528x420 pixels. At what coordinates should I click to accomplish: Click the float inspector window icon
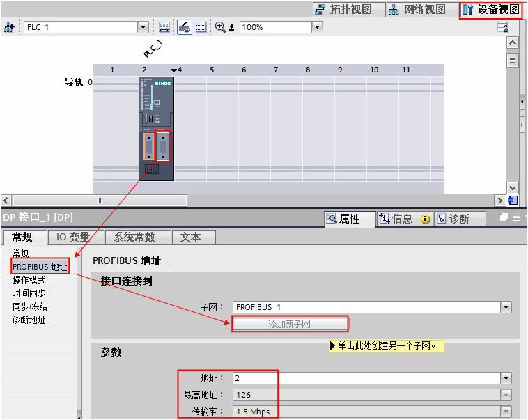pyautogui.click(x=504, y=217)
